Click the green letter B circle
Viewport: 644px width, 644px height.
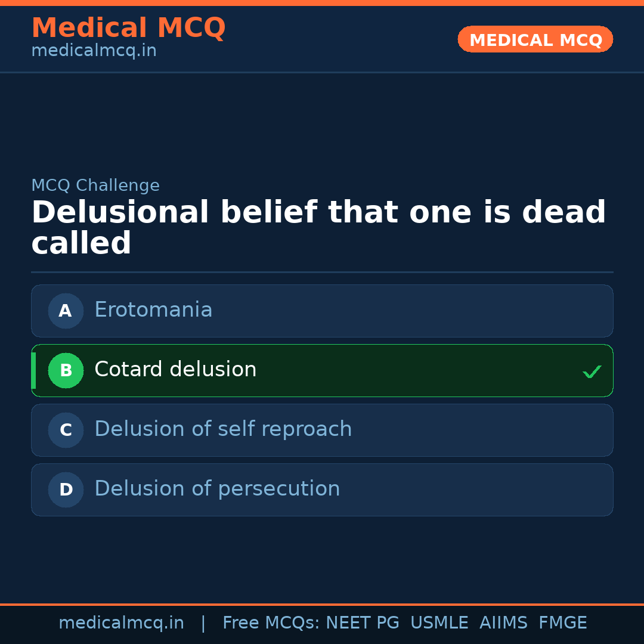pyautogui.click(x=66, y=370)
